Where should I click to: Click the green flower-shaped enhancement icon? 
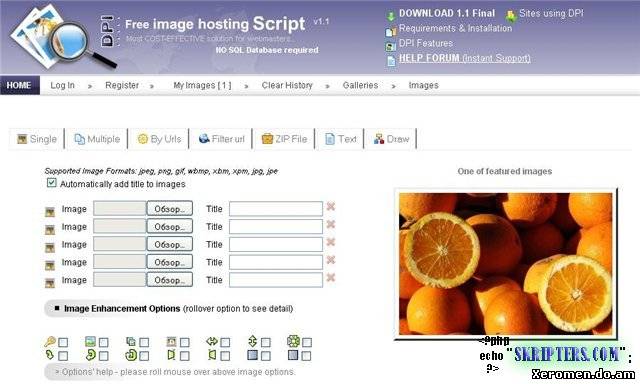pyautogui.click(x=293, y=341)
